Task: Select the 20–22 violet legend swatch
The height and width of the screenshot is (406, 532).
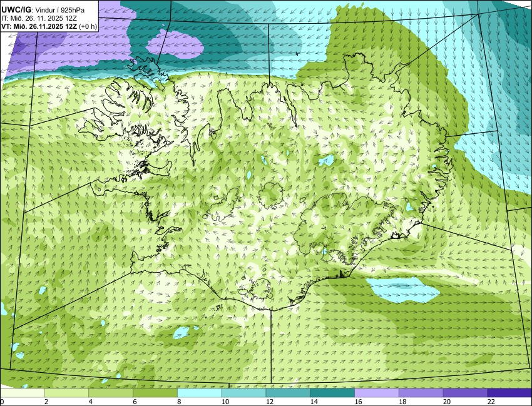Action: click(x=466, y=393)
